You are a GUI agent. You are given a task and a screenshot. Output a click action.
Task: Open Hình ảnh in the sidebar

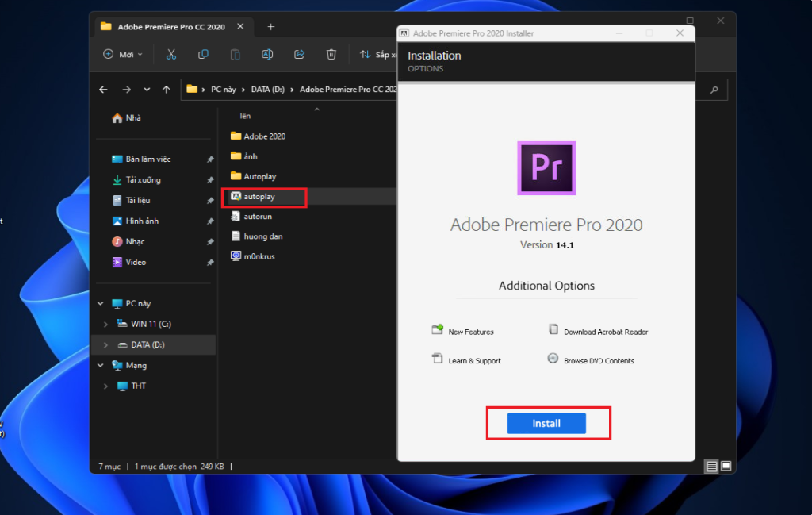[x=135, y=221]
